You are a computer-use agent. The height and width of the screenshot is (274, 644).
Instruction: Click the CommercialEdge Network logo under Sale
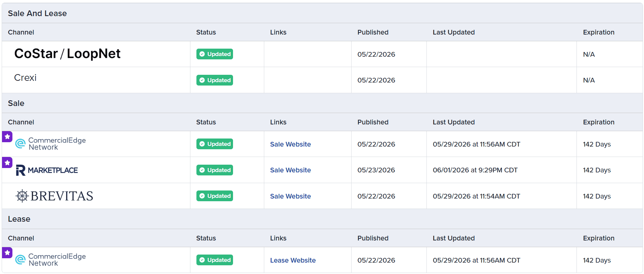(51, 144)
